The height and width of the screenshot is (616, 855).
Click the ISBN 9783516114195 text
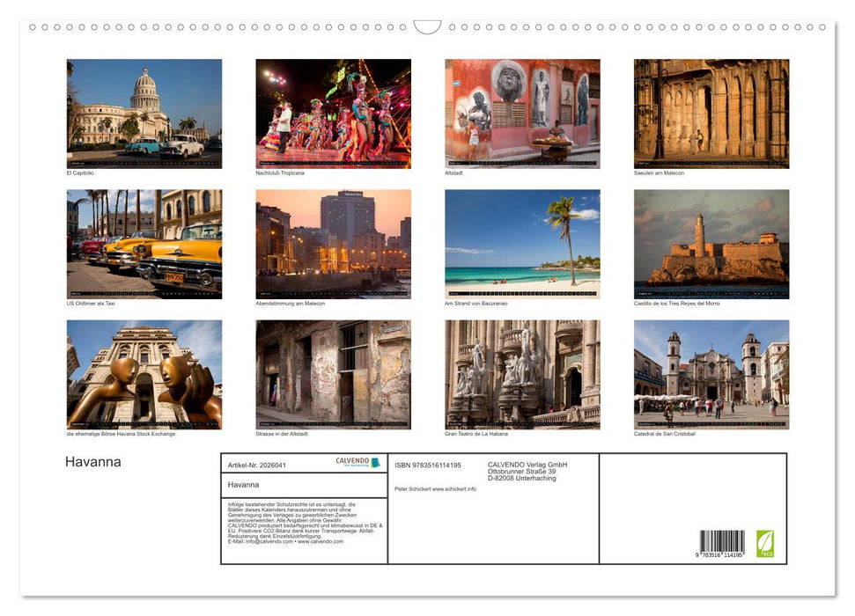(x=427, y=466)
